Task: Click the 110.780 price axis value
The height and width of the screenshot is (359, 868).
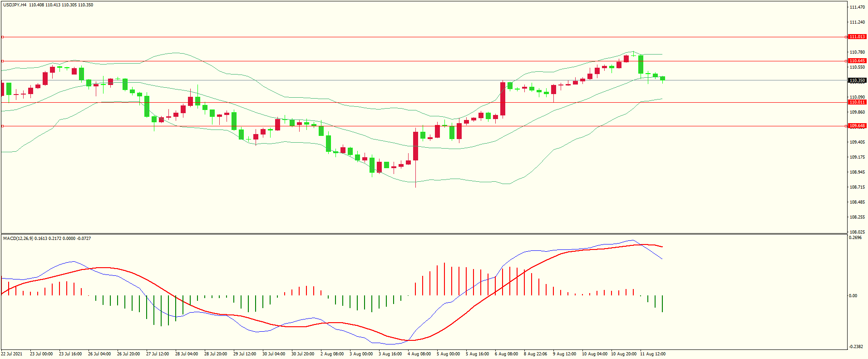Action: (857, 52)
